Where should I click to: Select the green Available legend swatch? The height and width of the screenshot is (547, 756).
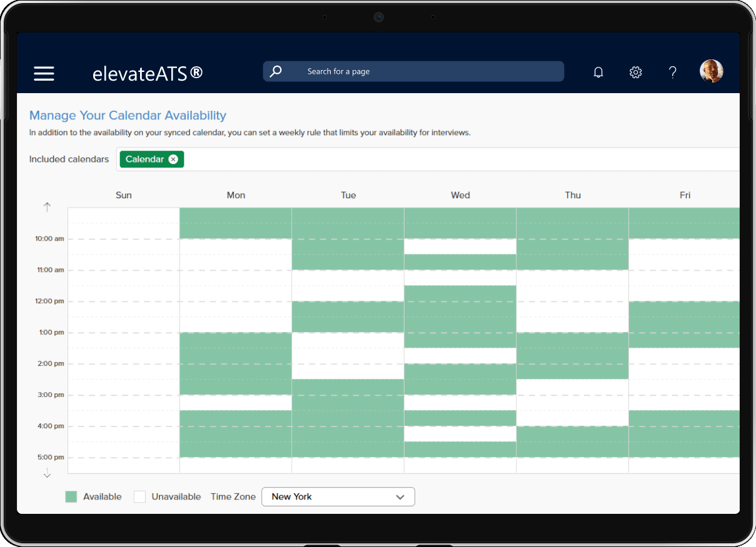point(71,497)
